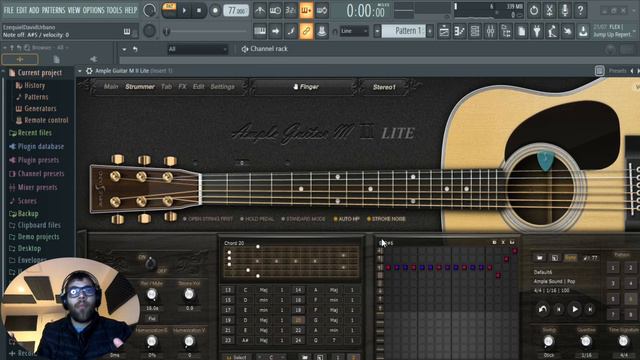Click the Quantize knob in the strummer
Viewport: 640px width, 360px height.
[586, 341]
